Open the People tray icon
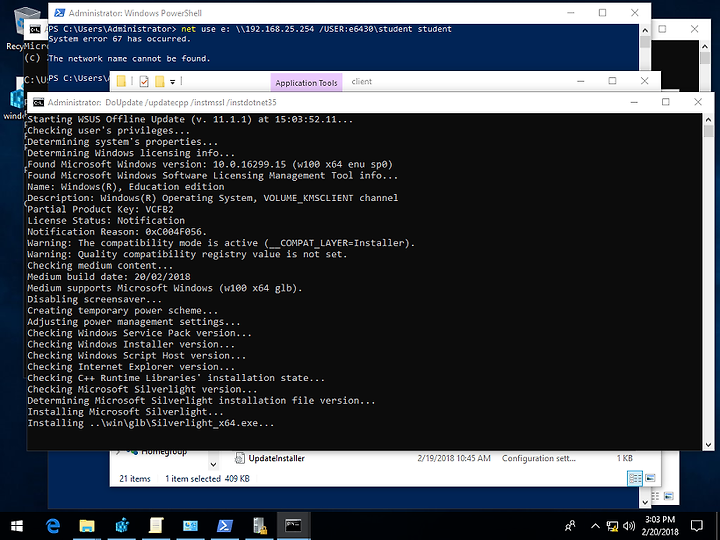720x540 pixels. [x=570, y=526]
